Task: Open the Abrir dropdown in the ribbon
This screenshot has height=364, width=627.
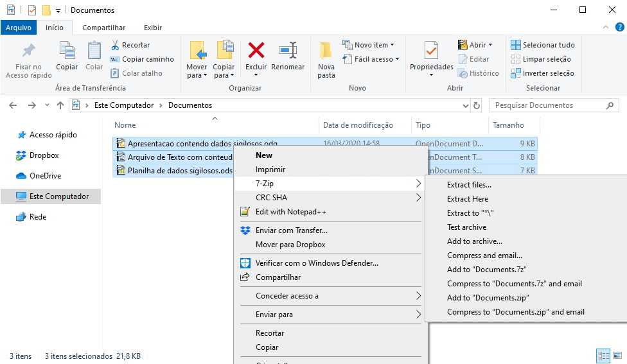Action: 475,45
